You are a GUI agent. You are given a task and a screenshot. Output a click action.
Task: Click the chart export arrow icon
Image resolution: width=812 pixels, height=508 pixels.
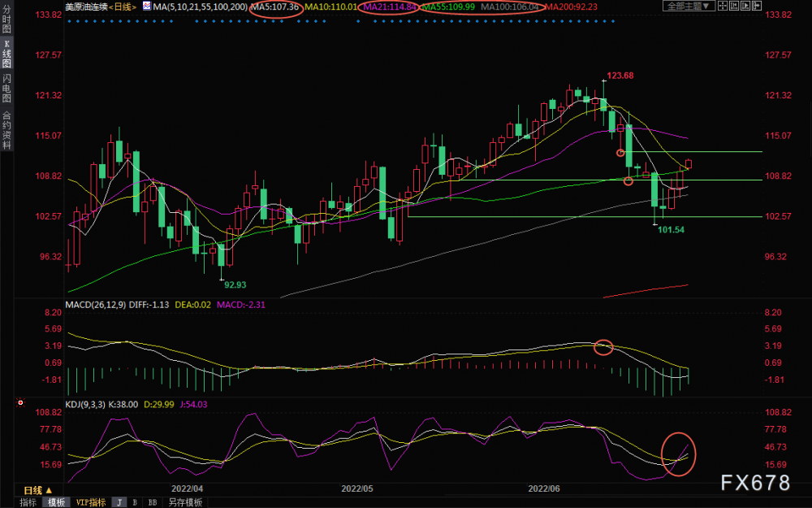757,6
